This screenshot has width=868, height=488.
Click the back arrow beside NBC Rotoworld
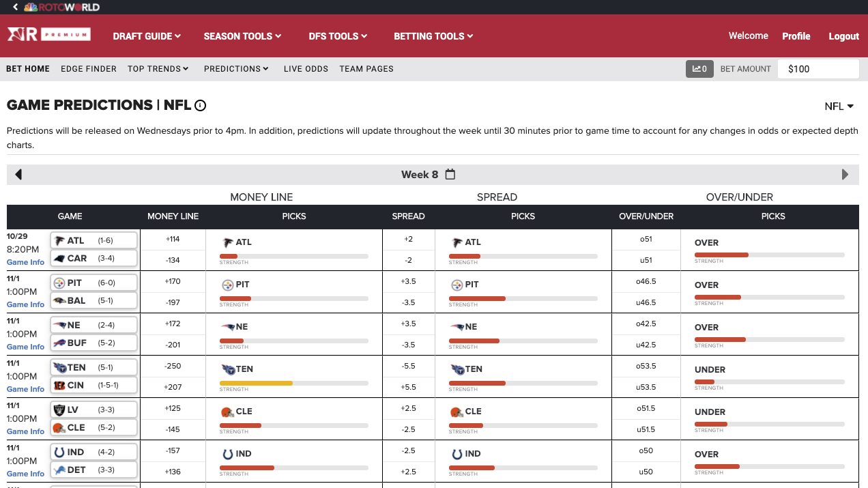15,7
